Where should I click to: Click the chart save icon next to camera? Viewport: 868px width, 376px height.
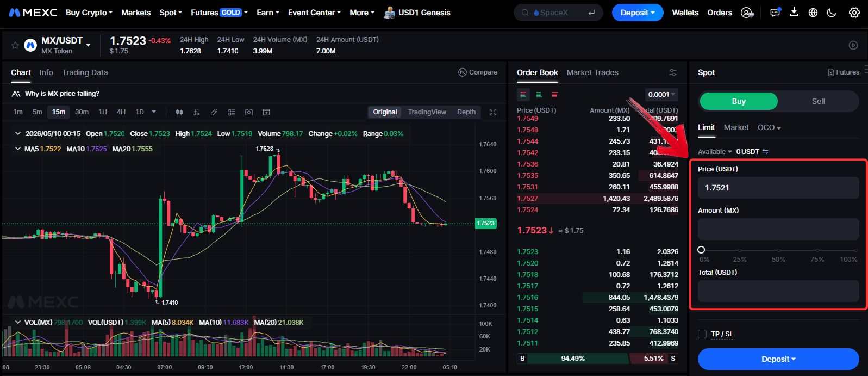(x=266, y=112)
